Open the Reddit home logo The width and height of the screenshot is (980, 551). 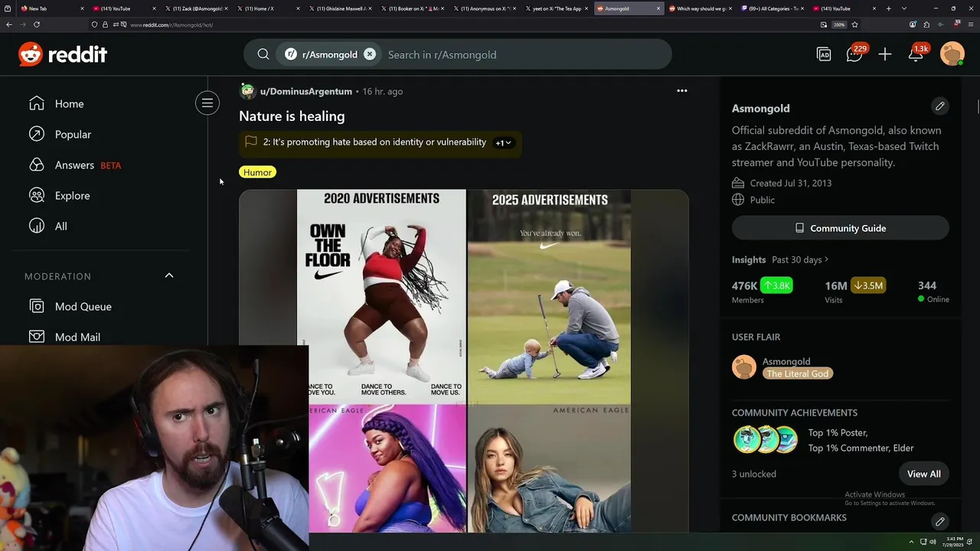[63, 54]
